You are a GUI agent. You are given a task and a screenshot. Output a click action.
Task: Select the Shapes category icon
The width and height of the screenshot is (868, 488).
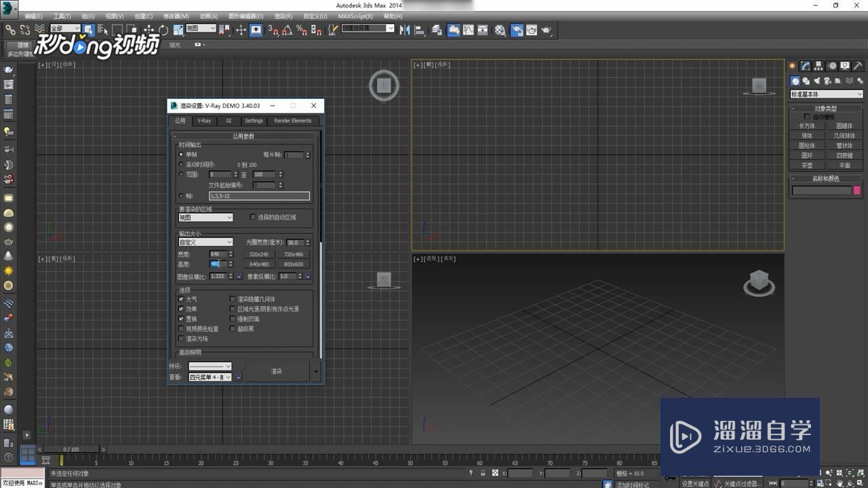click(805, 81)
